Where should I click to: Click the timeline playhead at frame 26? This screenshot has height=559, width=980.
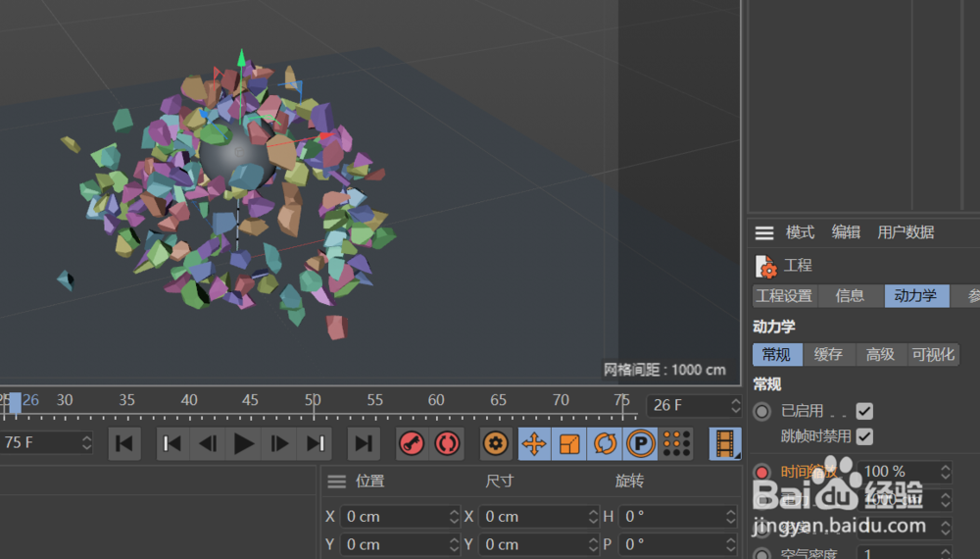[x=15, y=403]
